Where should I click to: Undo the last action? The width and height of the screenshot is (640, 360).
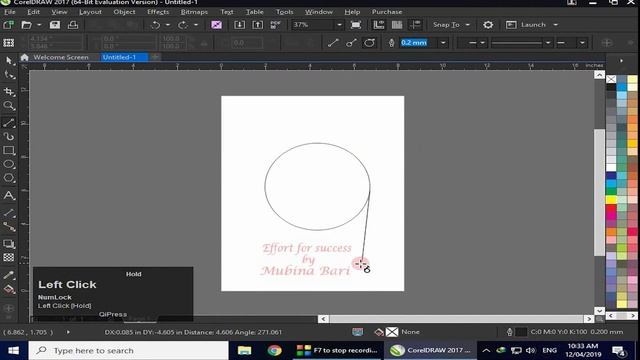156,25
